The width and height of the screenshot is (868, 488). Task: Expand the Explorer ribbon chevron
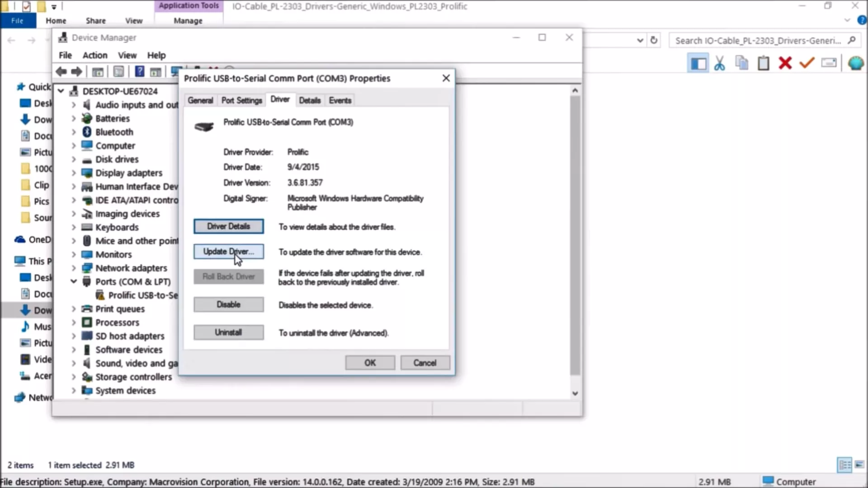[x=847, y=20]
